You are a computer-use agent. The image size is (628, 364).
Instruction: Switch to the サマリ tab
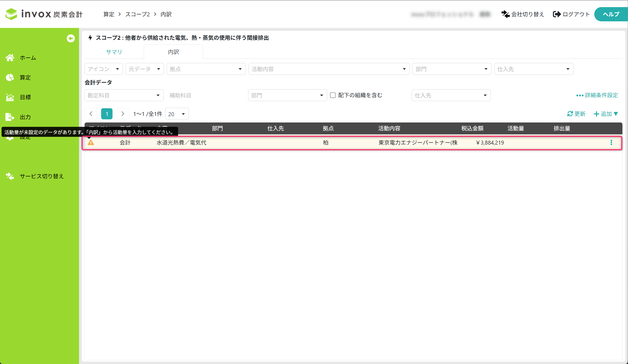pos(114,52)
